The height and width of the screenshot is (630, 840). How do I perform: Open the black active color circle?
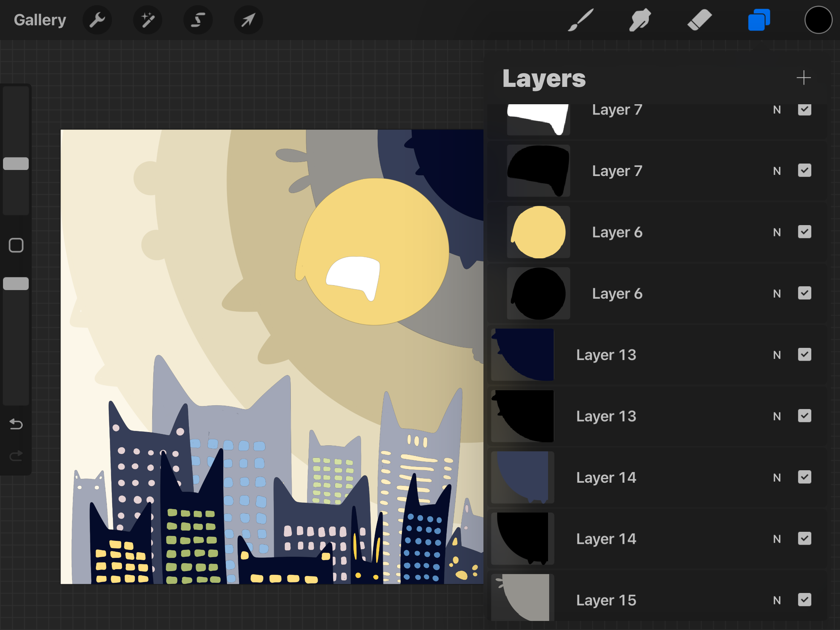(x=818, y=20)
